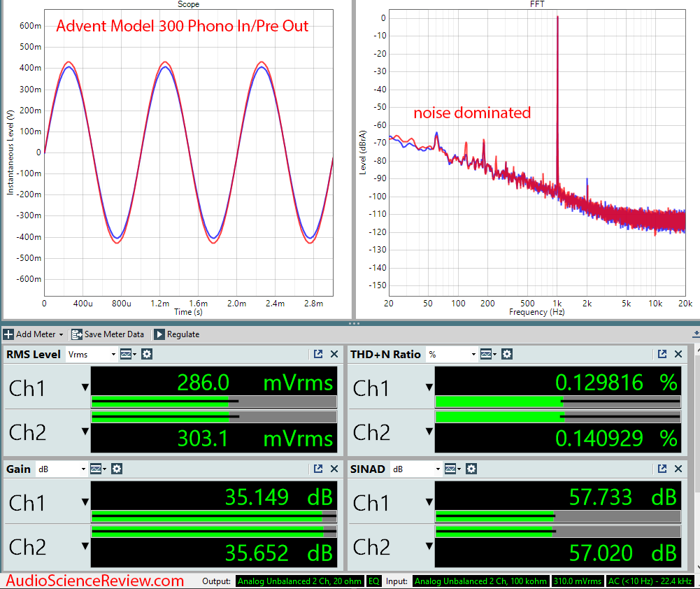Open Gain meter settings gear
The image size is (700, 589).
click(117, 469)
